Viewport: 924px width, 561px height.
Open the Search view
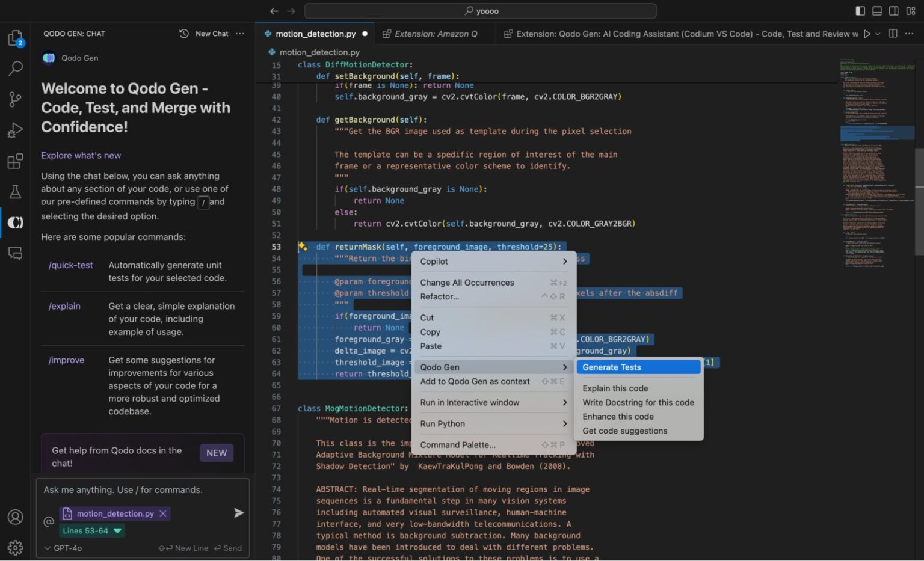(x=16, y=68)
